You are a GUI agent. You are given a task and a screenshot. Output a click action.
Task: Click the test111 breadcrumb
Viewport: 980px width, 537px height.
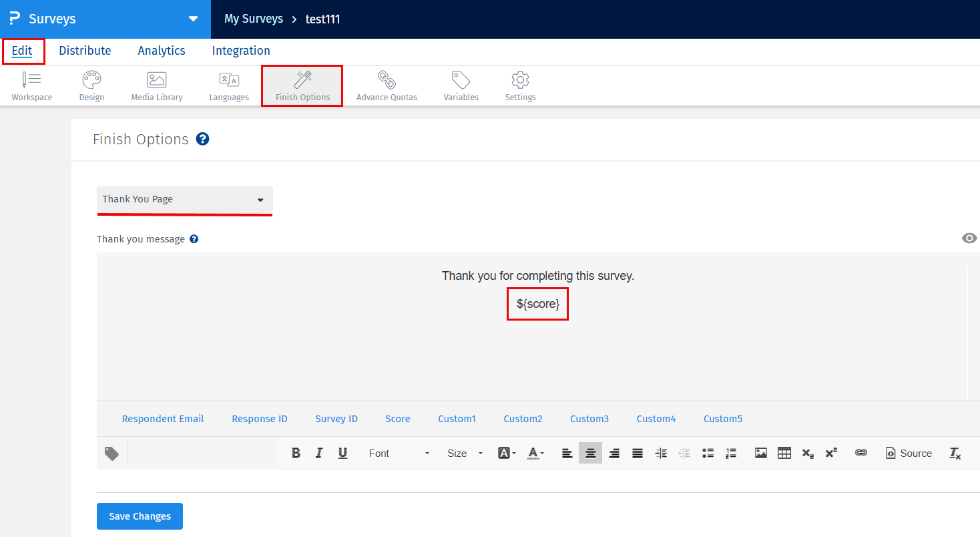(x=323, y=19)
